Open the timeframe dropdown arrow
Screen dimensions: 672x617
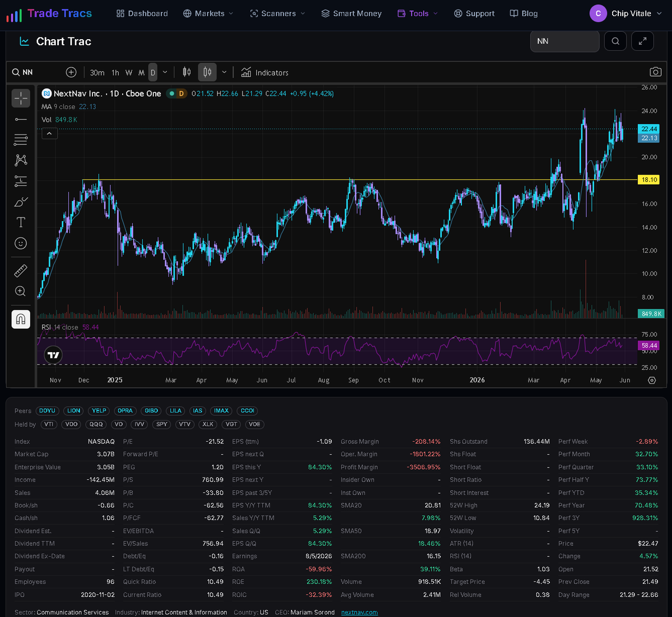165,72
